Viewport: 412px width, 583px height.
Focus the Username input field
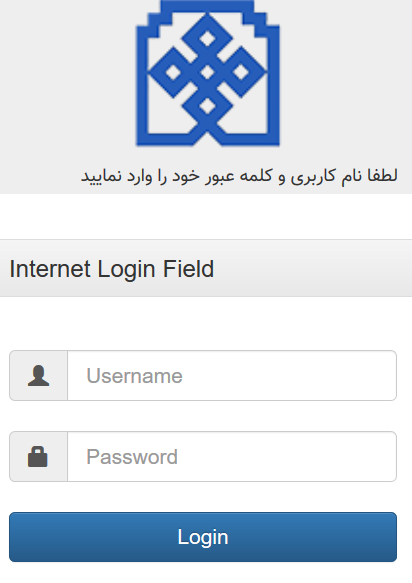232,376
